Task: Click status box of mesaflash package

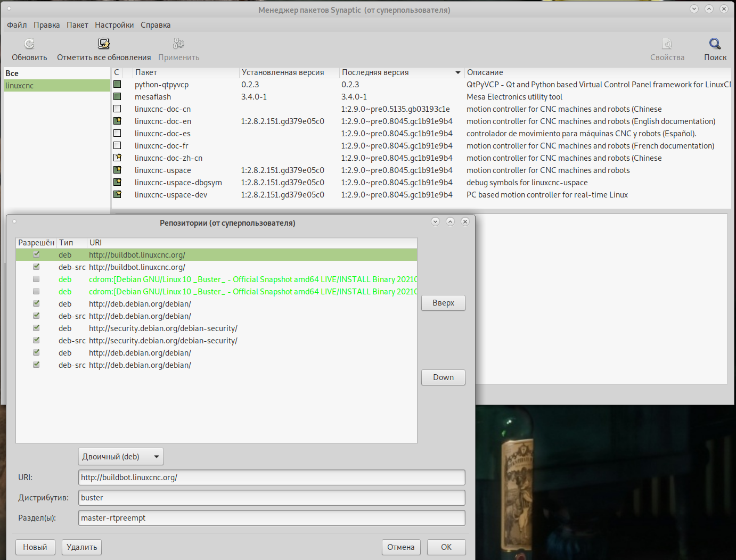Action: point(117,96)
